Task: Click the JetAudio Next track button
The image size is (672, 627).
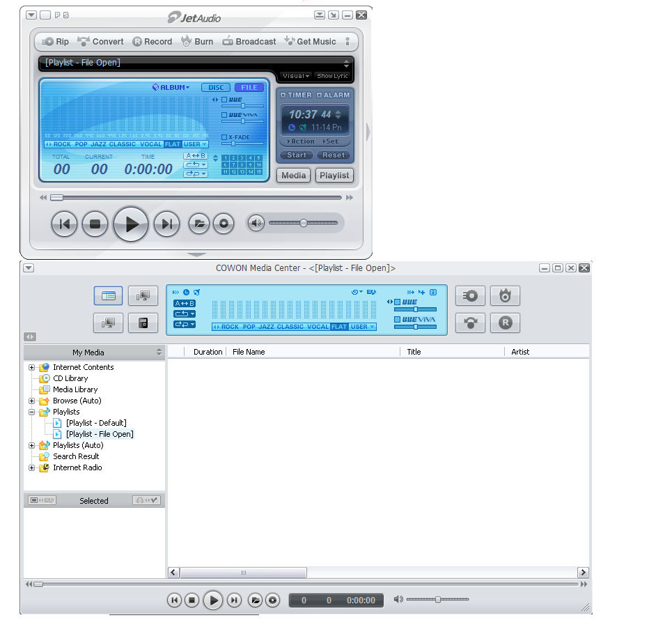Action: (166, 224)
